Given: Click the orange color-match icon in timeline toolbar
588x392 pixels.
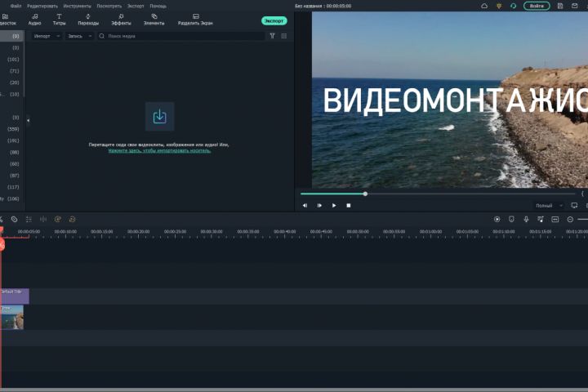Looking at the screenshot, I should click(x=73, y=220).
